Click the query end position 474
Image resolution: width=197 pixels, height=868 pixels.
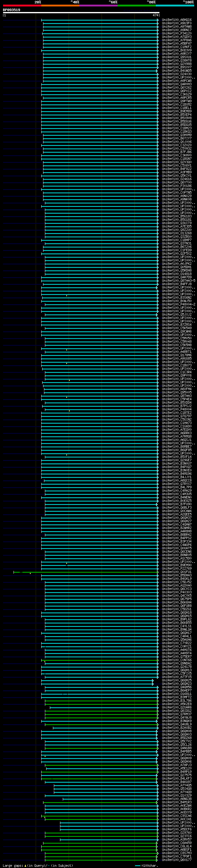point(155,15)
